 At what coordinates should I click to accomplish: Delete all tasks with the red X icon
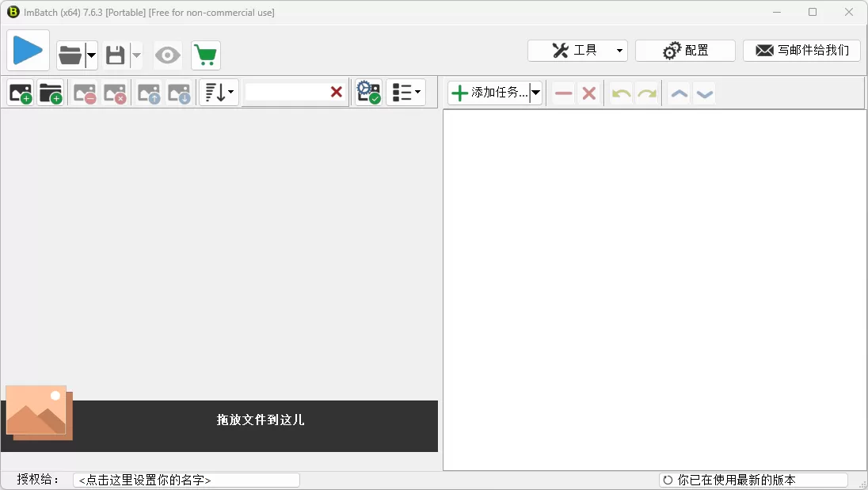589,93
